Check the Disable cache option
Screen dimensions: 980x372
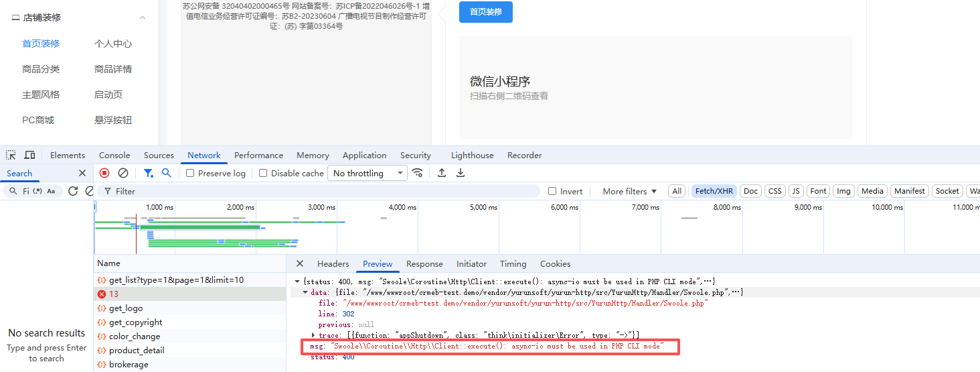(x=263, y=173)
